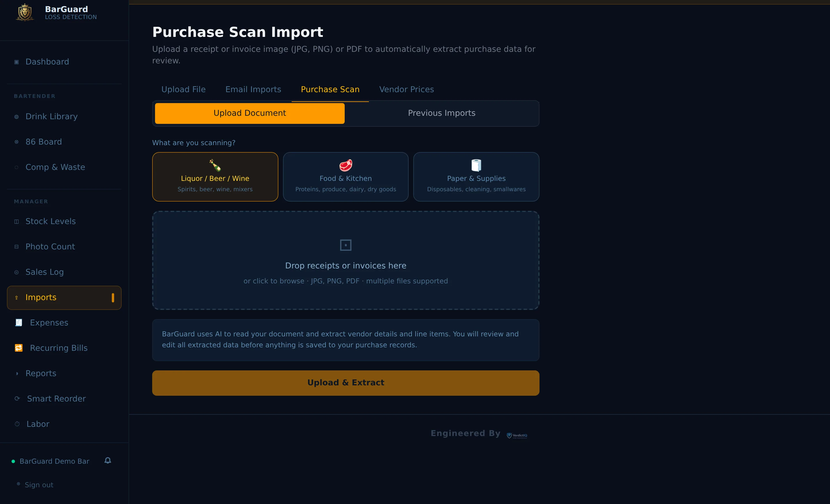Click the 'Disposables, cleaning, smallwares' caption

pos(476,189)
